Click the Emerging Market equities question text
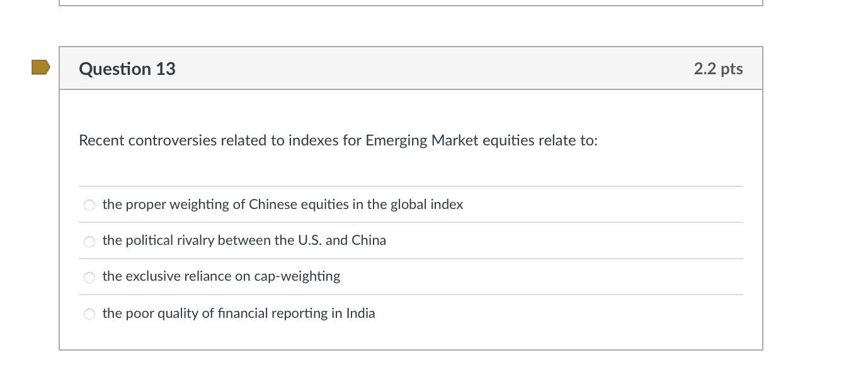 (338, 140)
